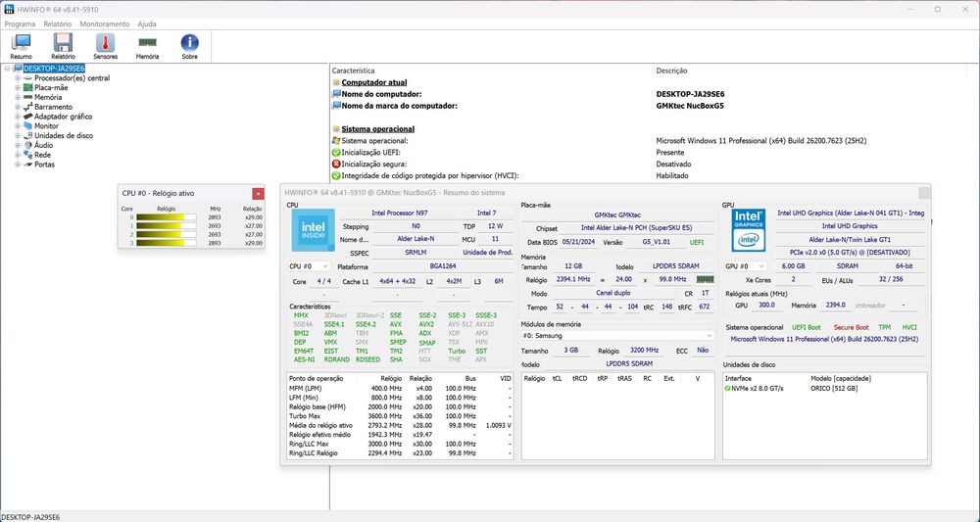
Task: Close the CPU #0 Relógio ativo window
Action: (x=258, y=194)
